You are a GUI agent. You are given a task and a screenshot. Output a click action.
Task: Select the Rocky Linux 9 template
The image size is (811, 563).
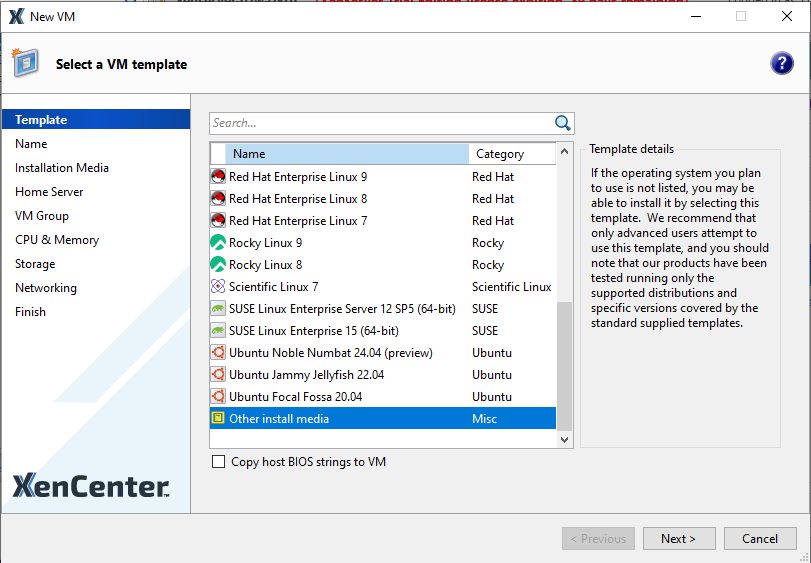[383, 242]
